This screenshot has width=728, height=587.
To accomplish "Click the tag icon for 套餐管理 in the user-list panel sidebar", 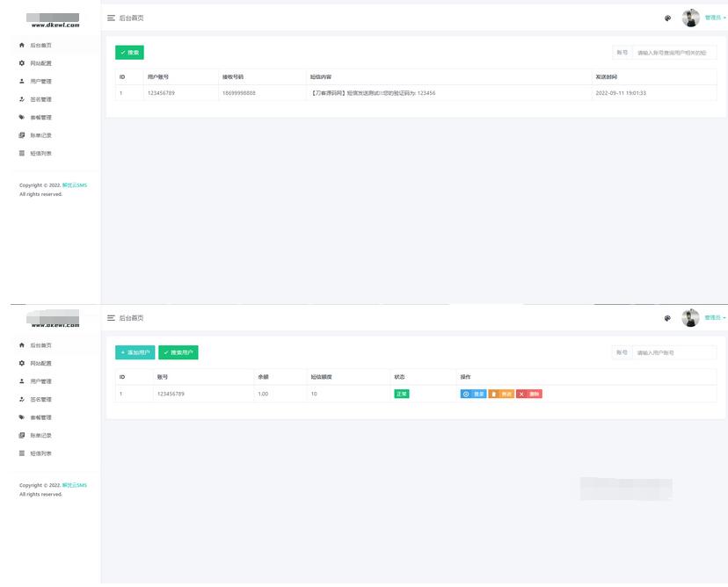I will point(22,417).
